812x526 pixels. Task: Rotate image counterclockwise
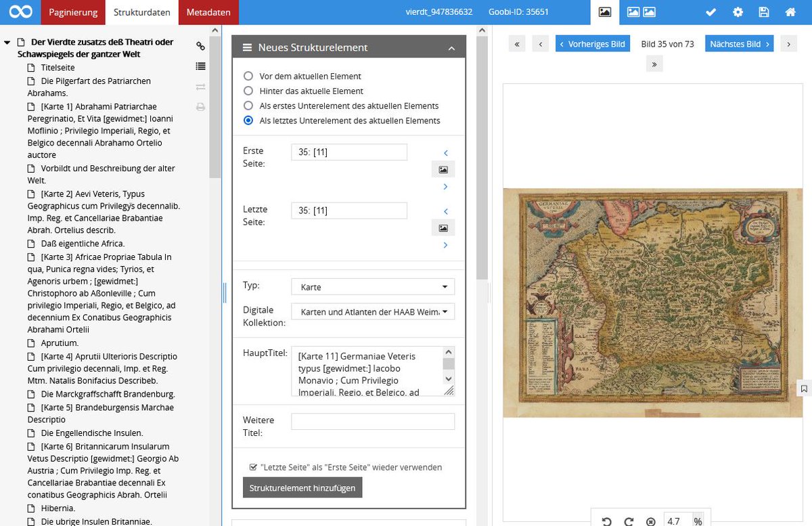pos(607,521)
